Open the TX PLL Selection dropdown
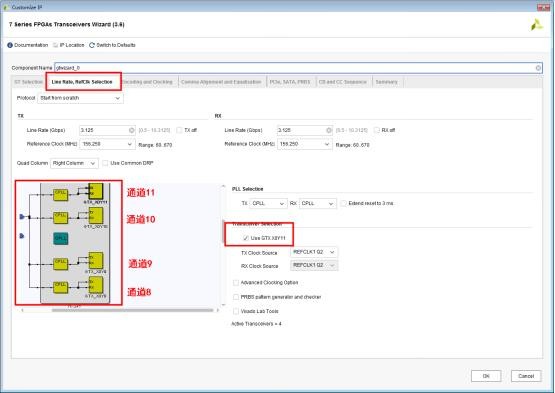Viewport: 555px width, 393px height. [x=269, y=204]
